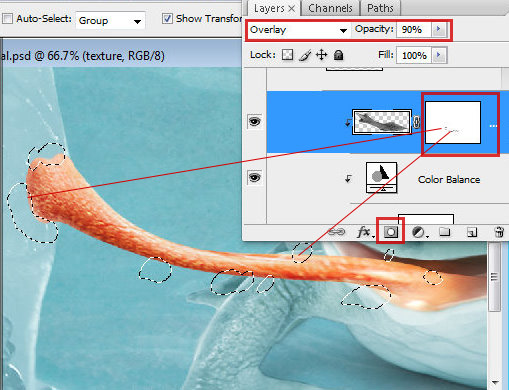This screenshot has height=390, width=509.
Task: Switch to the Channels tab
Action: pyautogui.click(x=330, y=8)
